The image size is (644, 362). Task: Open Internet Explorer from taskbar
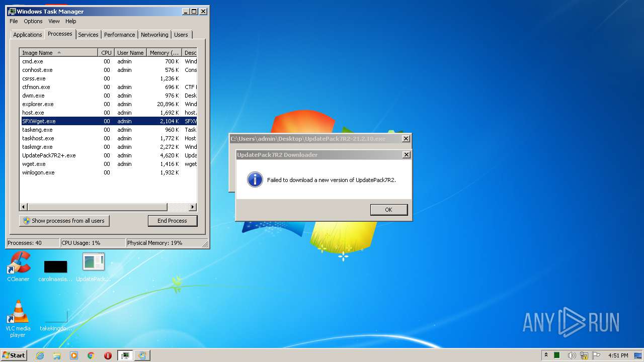click(x=40, y=355)
